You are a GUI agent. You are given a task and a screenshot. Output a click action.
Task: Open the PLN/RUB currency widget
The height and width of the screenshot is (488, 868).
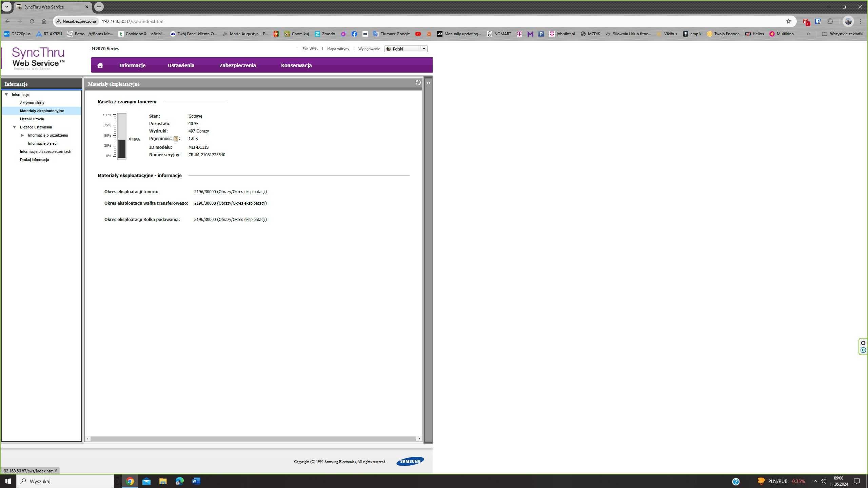pos(781,481)
